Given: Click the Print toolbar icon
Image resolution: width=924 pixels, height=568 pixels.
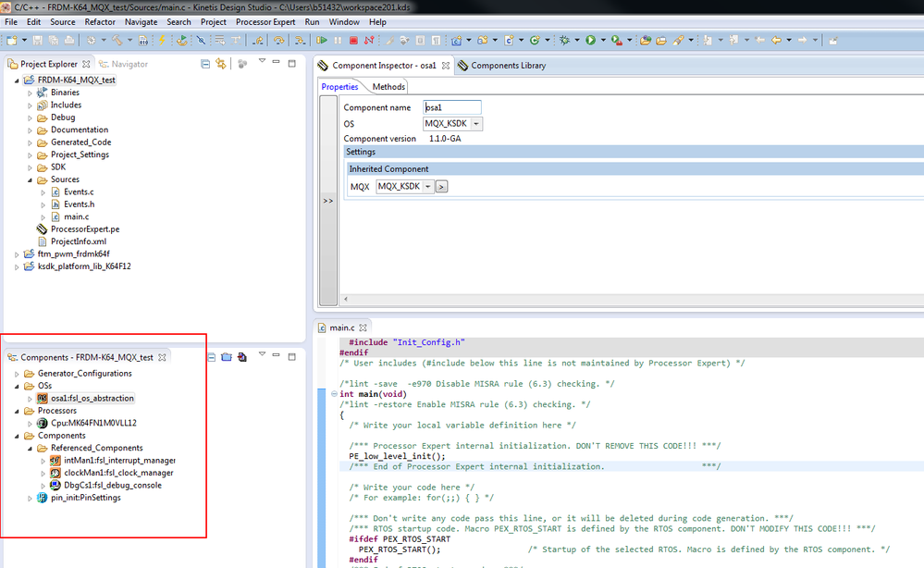Looking at the screenshot, I should 69,40.
